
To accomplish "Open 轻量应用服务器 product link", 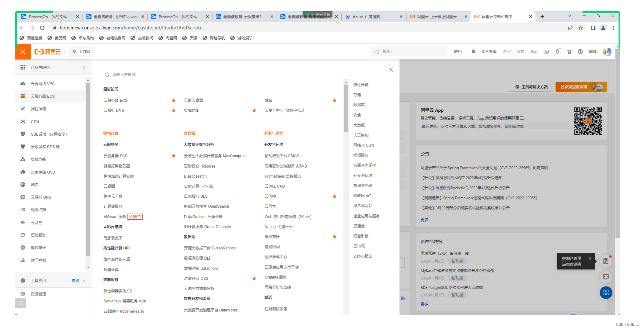I will click(117, 166).
